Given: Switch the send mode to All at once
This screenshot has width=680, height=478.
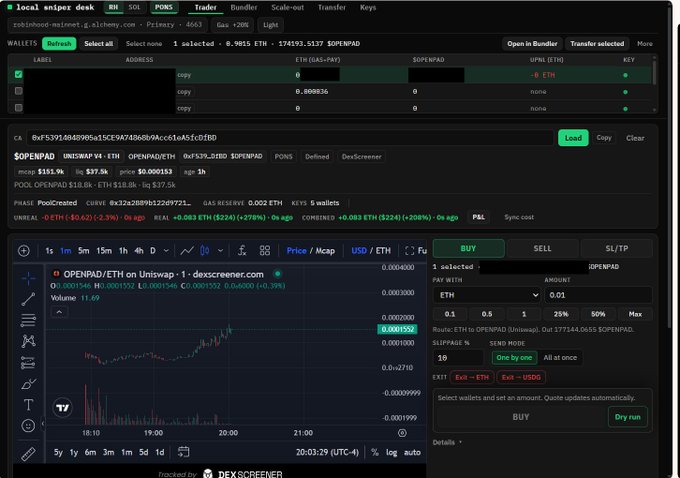Looking at the screenshot, I should 560,358.
